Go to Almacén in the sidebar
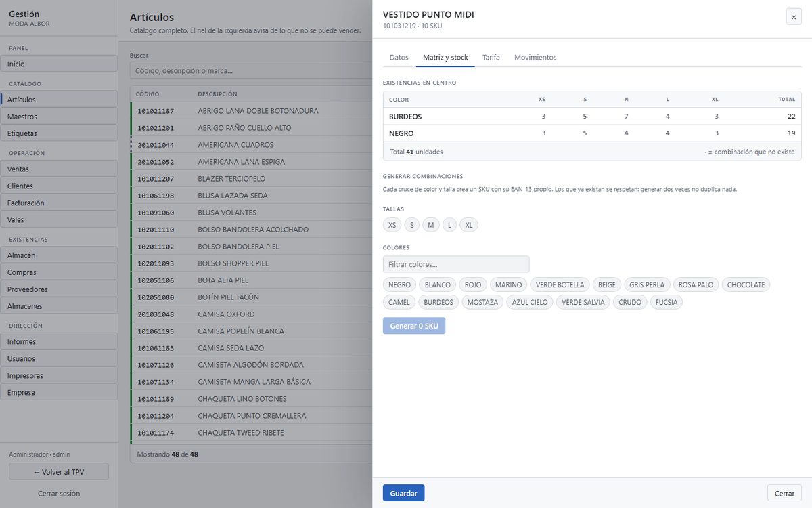This screenshot has width=812, height=508. (59, 255)
